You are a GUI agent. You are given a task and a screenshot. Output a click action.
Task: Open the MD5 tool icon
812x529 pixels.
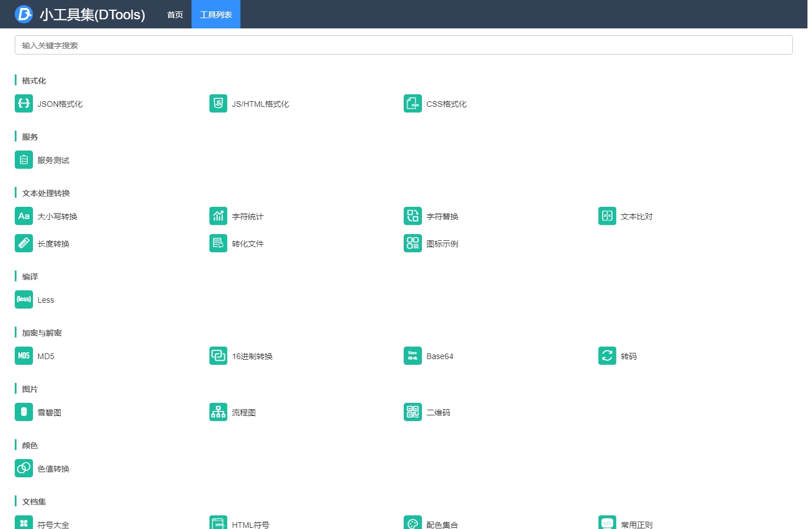pyautogui.click(x=24, y=356)
